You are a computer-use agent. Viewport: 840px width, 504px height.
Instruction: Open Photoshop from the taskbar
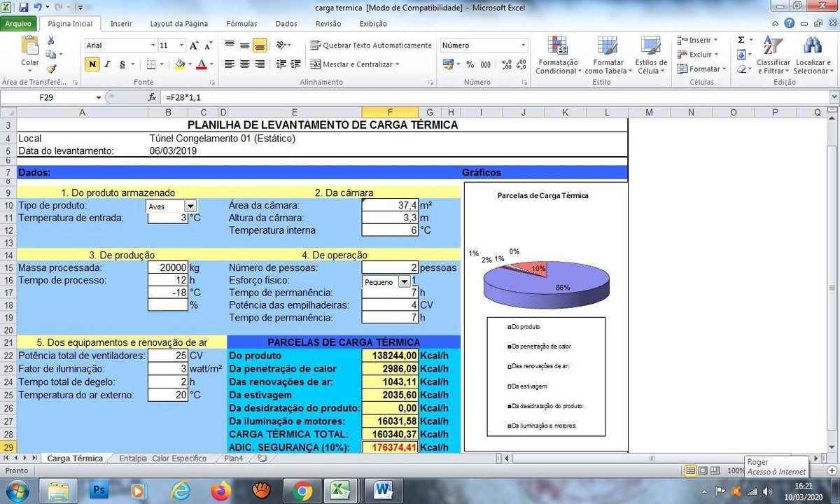(x=99, y=491)
